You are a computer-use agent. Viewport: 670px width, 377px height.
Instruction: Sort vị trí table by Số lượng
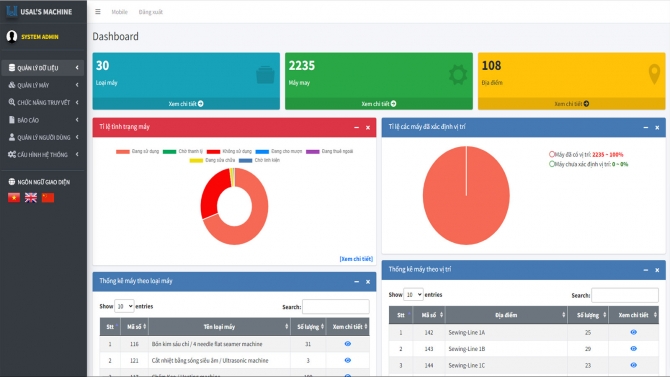tap(588, 315)
